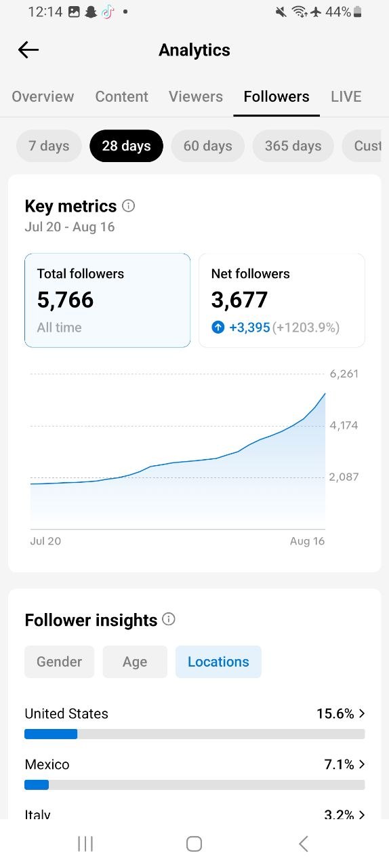
Task: Tap the United States percentage bar
Action: click(194, 734)
